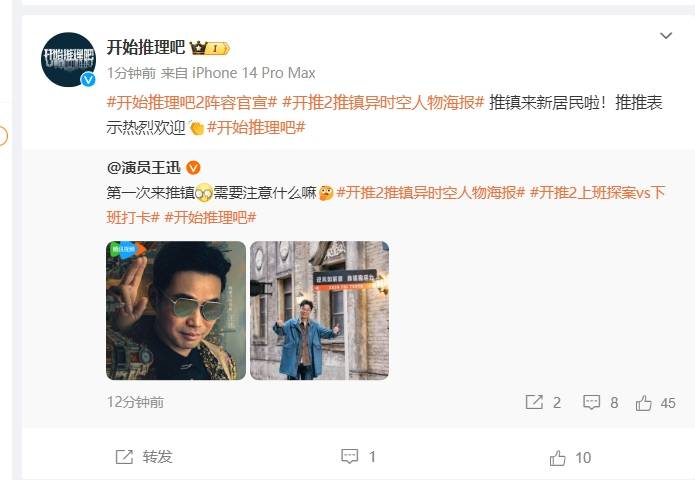View the blue jacket street photo thumbnail
The height and width of the screenshot is (480, 695).
[320, 310]
